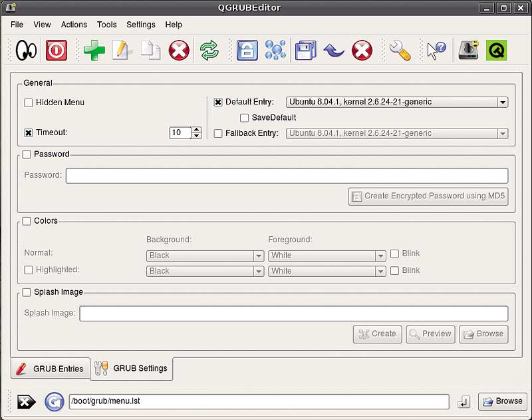Image resolution: width=532 pixels, height=420 pixels.
Task: Click the green Qt logo icon
Action: coord(496,51)
